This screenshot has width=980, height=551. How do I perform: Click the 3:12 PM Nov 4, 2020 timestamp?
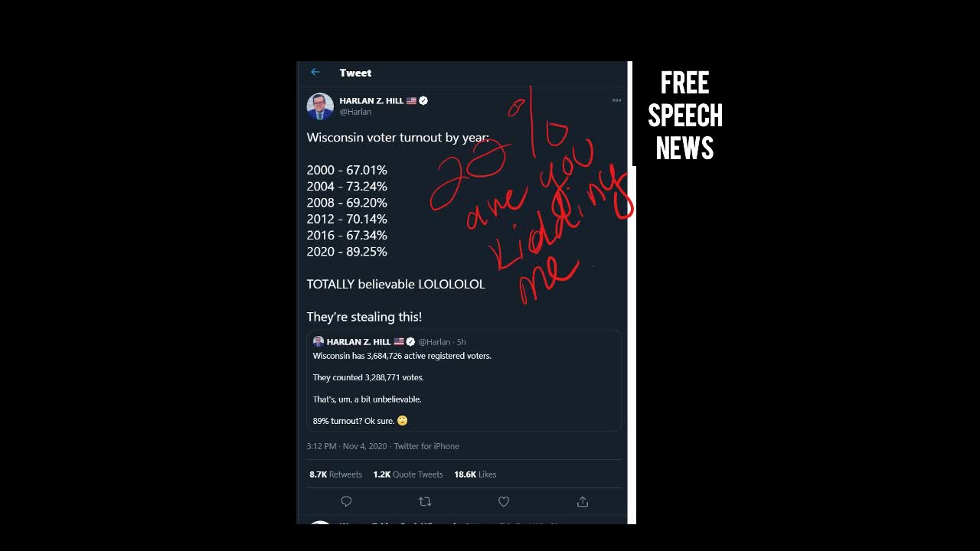[347, 446]
